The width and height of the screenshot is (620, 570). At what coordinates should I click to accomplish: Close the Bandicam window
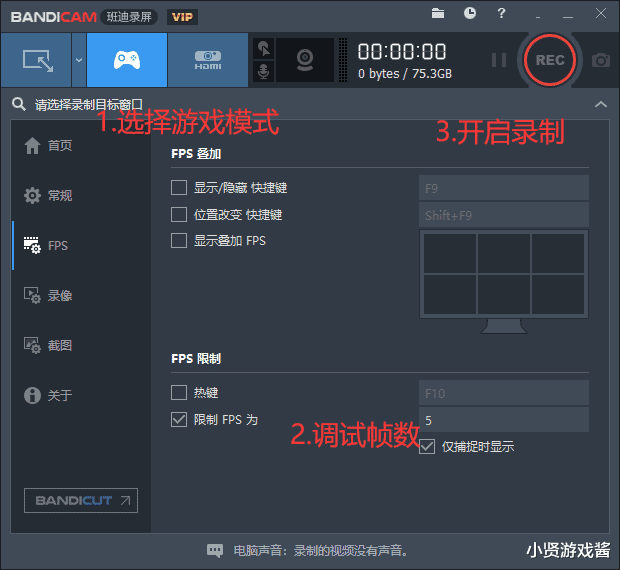tap(601, 13)
